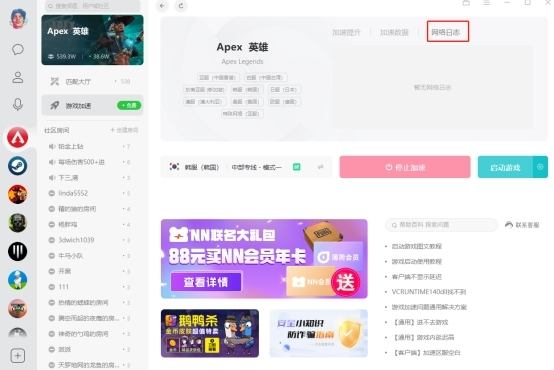Click the red 停止加速 button
The height and width of the screenshot is (370, 554).
(x=405, y=167)
